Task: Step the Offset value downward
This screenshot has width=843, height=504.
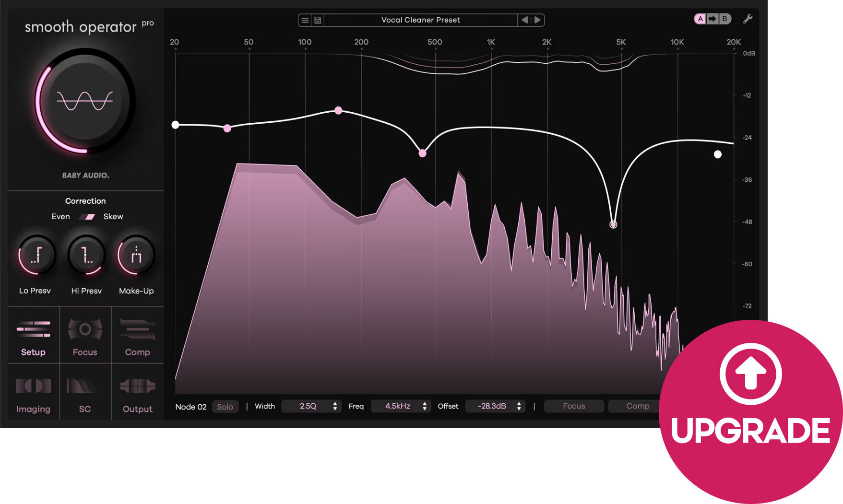Action: pyautogui.click(x=518, y=409)
